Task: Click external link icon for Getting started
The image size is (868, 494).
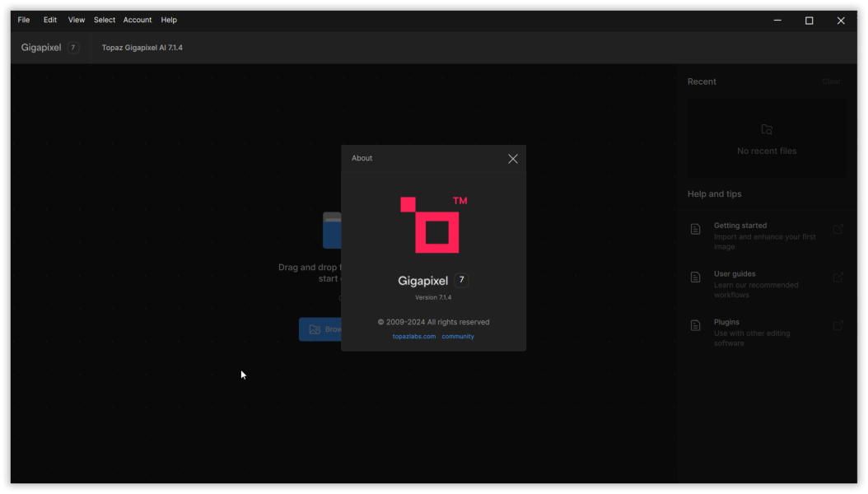Action: (x=838, y=229)
